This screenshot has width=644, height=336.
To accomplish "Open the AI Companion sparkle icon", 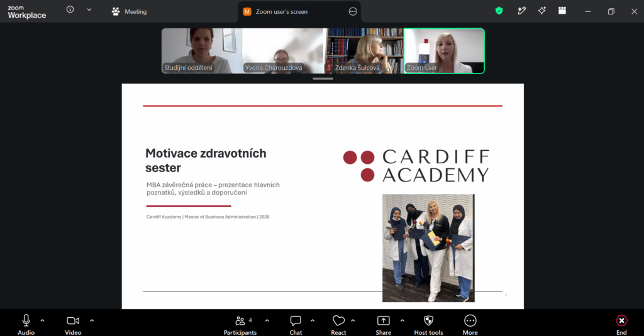I will pos(541,11).
